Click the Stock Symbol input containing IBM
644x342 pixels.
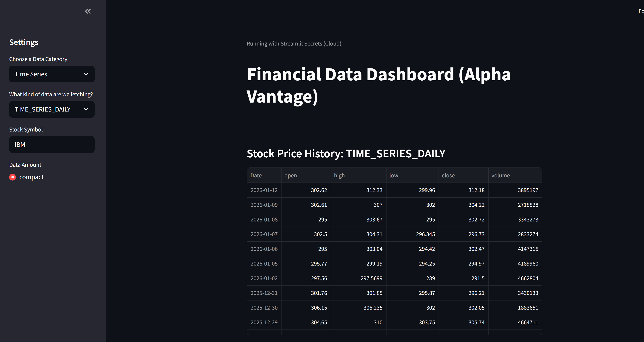coord(52,144)
